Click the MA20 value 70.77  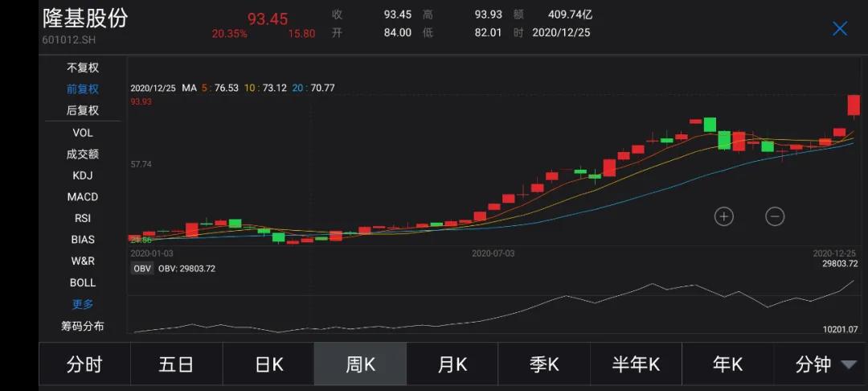pos(321,88)
